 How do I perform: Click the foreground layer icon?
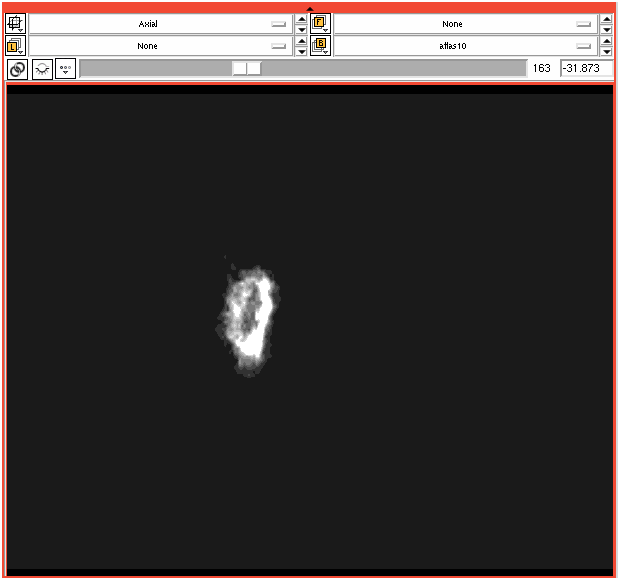(x=320, y=23)
